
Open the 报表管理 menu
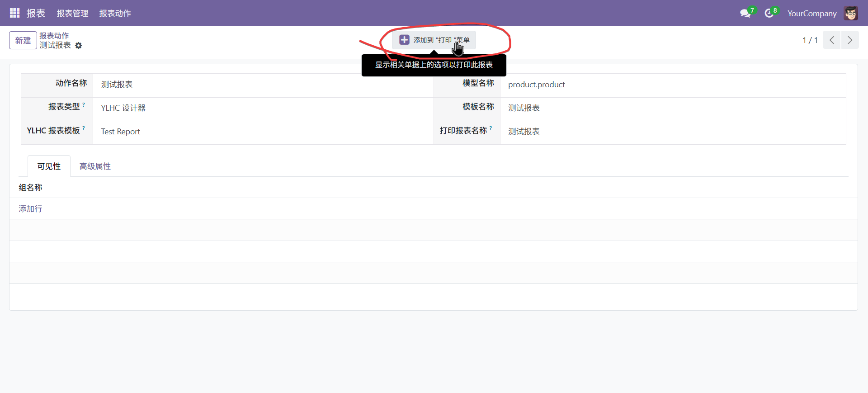coord(72,14)
